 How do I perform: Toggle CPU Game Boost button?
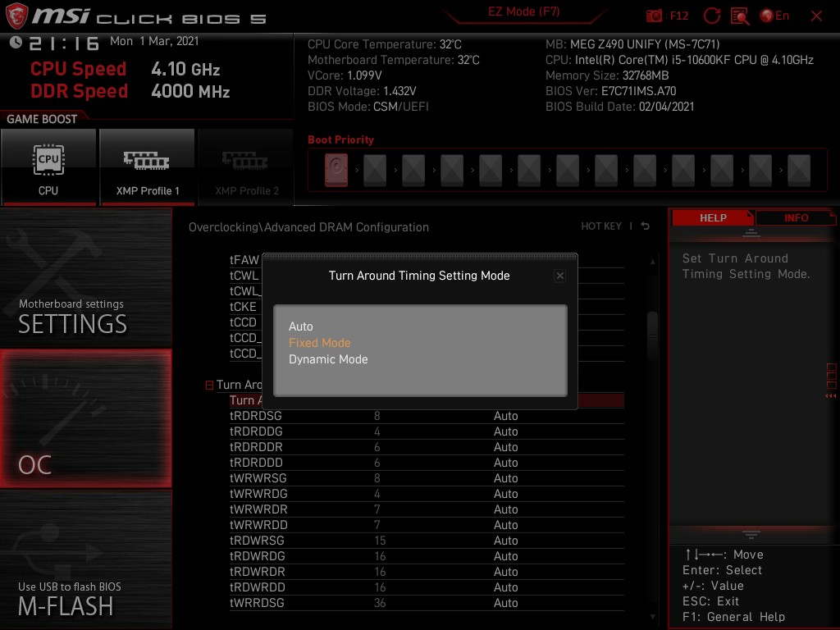[x=48, y=167]
